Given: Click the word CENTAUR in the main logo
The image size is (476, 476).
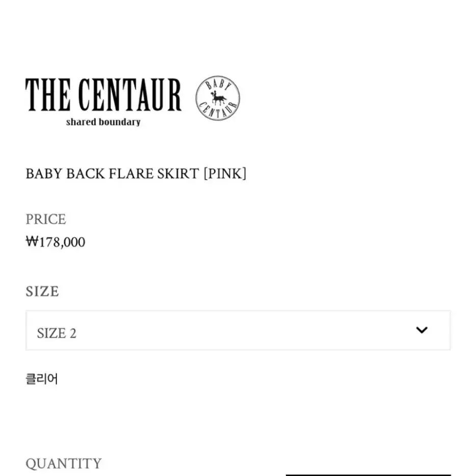Looking at the screenshot, I should (x=130, y=94).
